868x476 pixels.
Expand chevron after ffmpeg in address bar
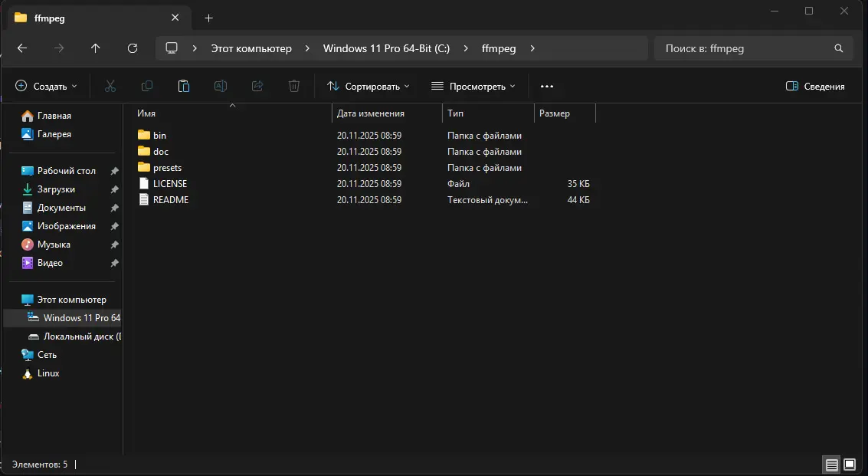532,49
